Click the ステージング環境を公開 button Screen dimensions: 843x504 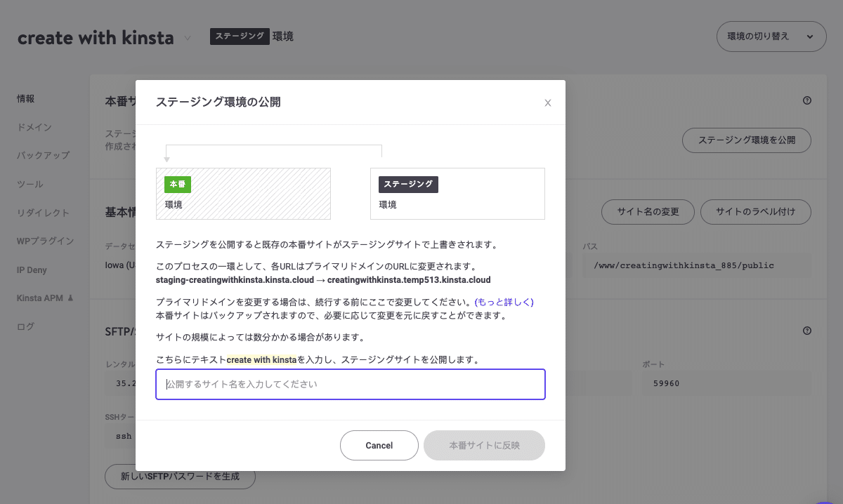746,140
